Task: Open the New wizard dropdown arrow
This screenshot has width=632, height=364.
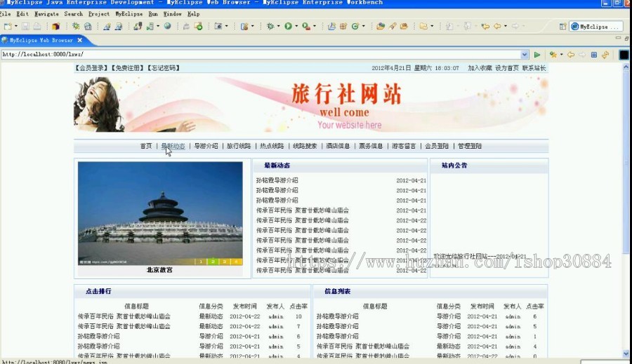Action: point(16,27)
